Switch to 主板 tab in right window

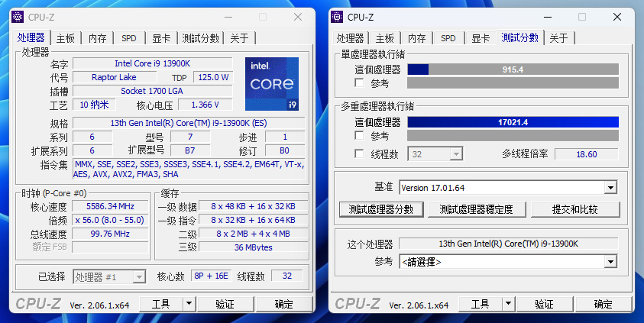tap(385, 38)
